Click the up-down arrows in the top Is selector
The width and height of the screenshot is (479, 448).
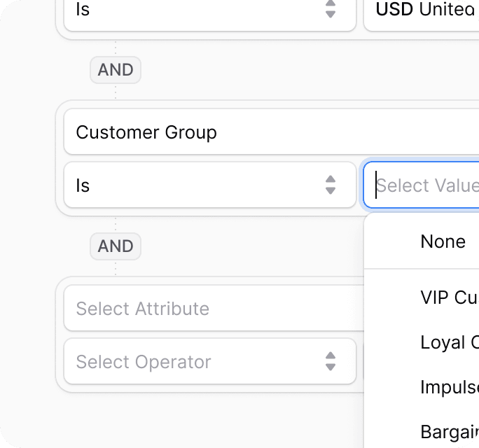(x=331, y=10)
